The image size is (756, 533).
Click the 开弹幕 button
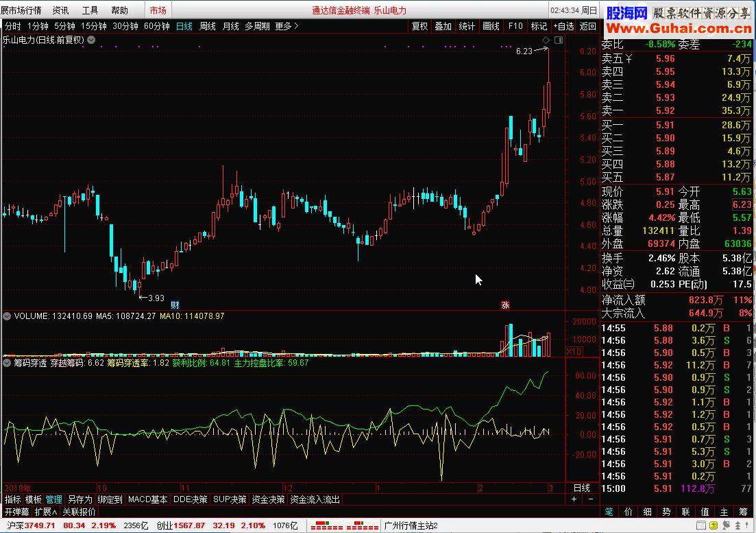[17, 511]
